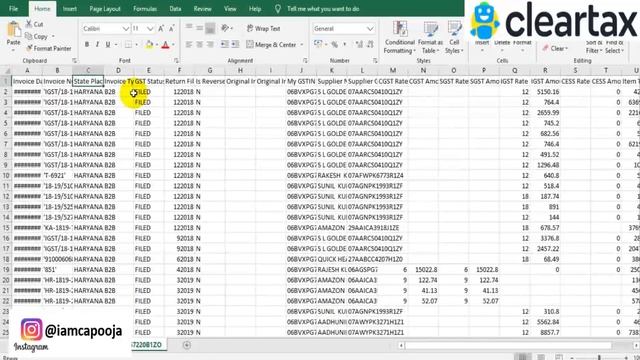Viewport: 640px width, 360px height.
Task: Apply the red Font Color
Action: click(165, 44)
